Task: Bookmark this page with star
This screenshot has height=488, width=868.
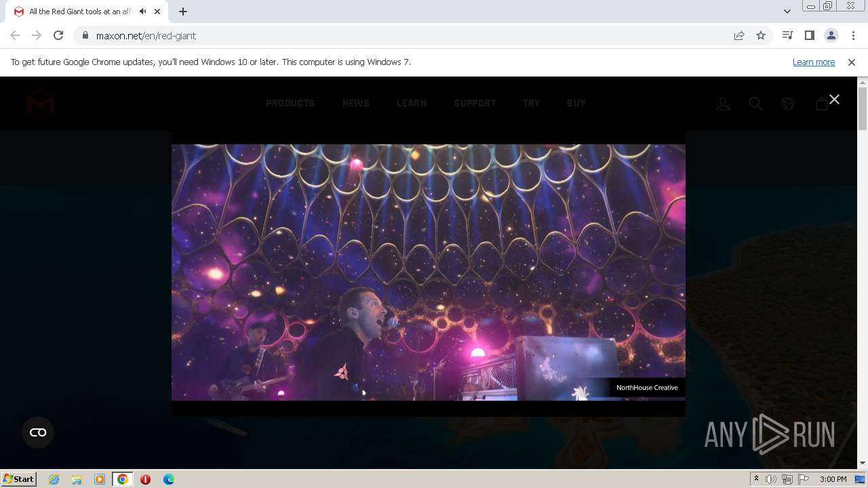Action: point(761,35)
